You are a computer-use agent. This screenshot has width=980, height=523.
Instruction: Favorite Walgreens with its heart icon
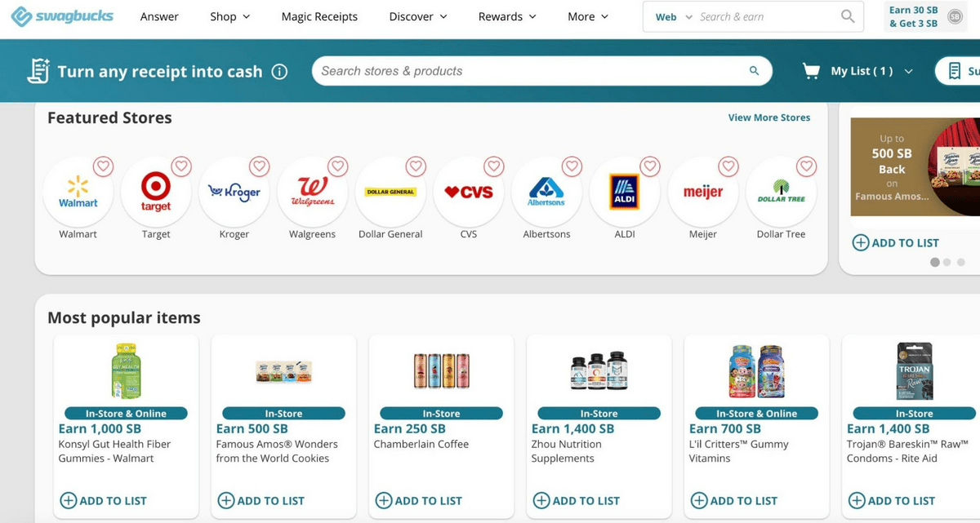click(337, 166)
